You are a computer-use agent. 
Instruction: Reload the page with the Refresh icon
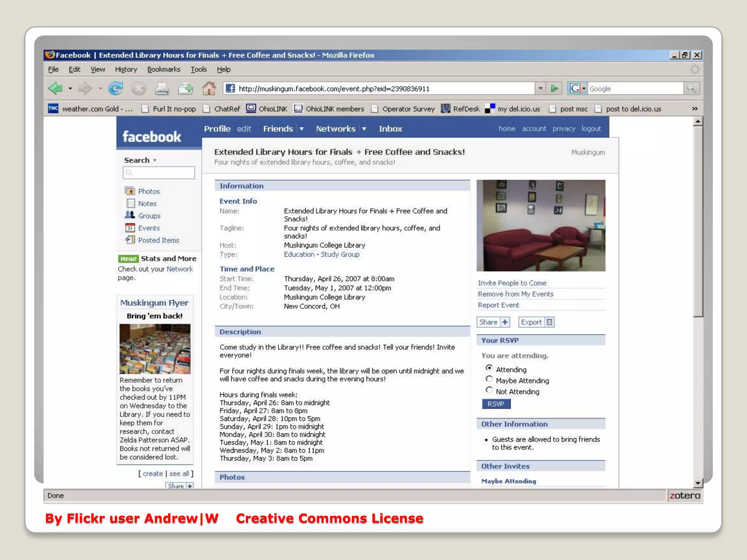pos(116,88)
